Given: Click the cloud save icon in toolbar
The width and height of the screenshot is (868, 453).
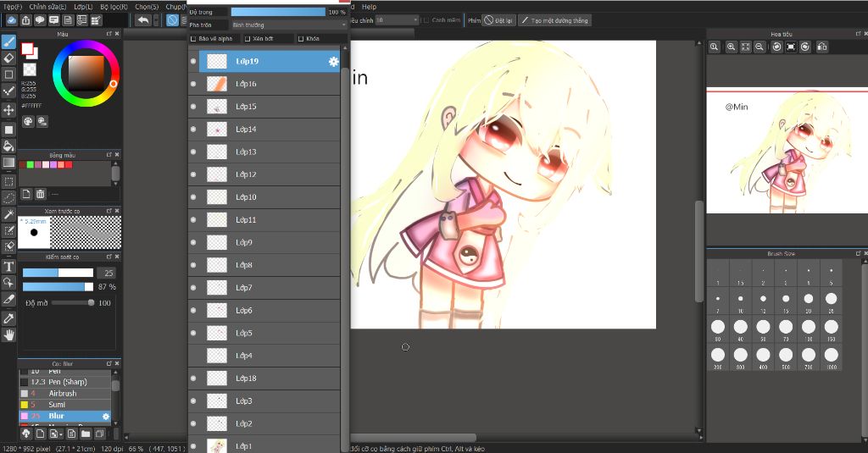Looking at the screenshot, I should [x=12, y=20].
